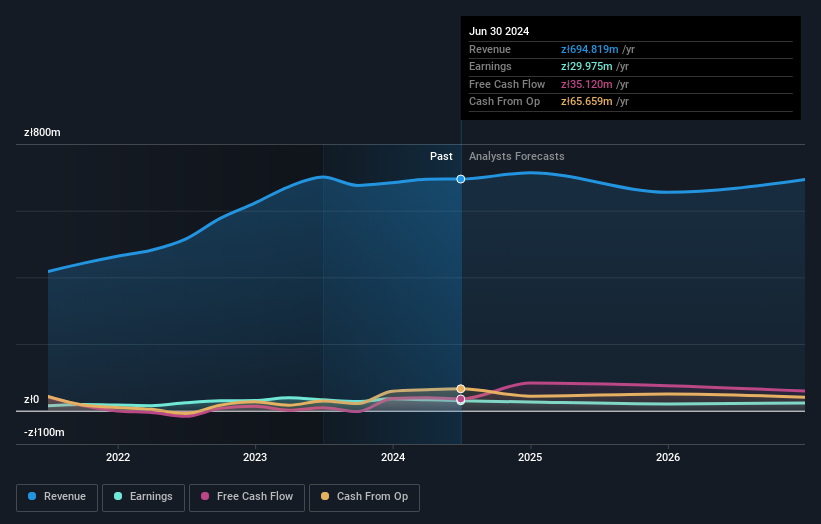Click the orange Cash From Op marker
Viewport: 821px width, 524px height.
point(461,388)
